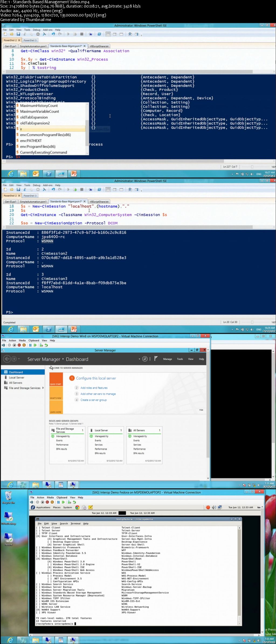Click the autocomplete popup's vertical scrollbar
The width and height of the screenshot is (276, 644).
(87, 129)
